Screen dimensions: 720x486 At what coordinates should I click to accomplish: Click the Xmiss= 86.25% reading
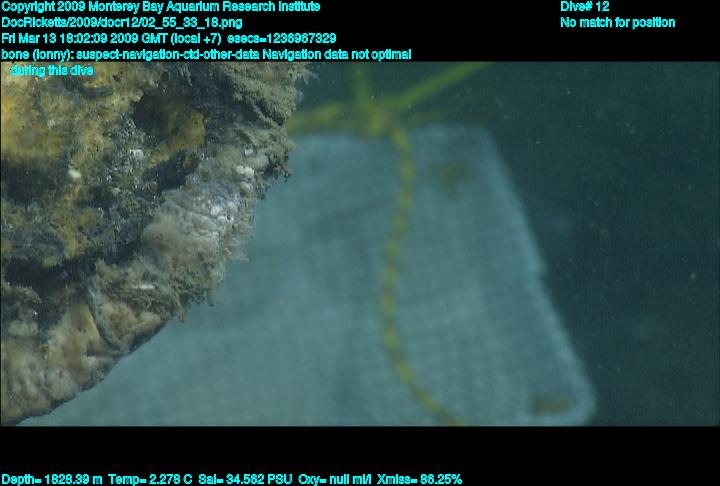pos(420,479)
